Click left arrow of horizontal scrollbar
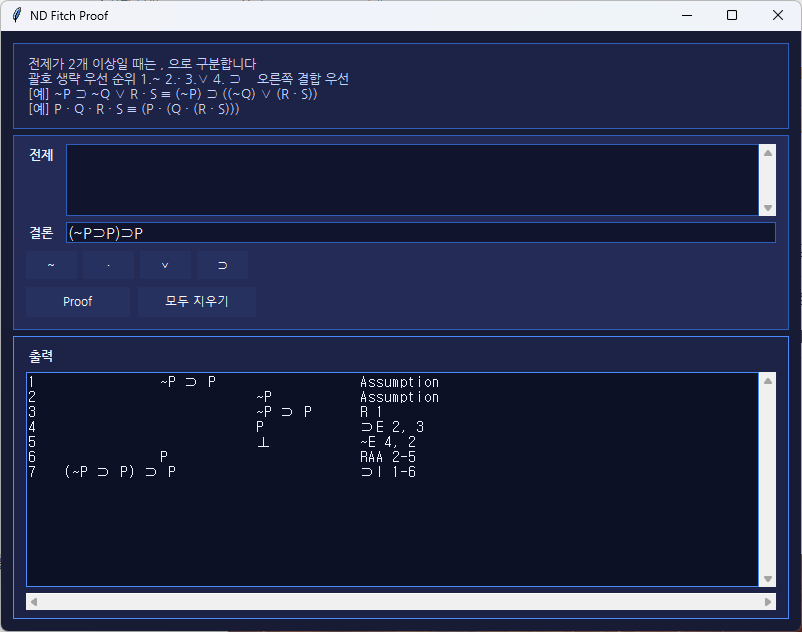802x632 pixels. pyautogui.click(x=34, y=602)
